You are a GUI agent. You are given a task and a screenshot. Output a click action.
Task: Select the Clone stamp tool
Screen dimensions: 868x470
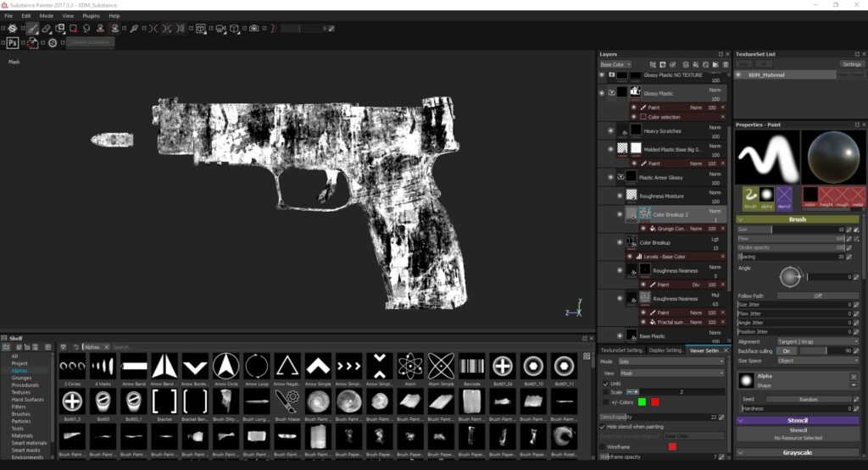coord(100,28)
